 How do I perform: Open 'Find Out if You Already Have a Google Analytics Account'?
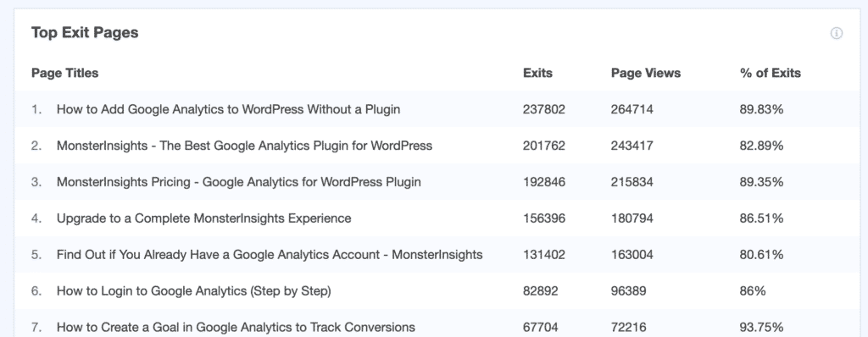tap(270, 255)
